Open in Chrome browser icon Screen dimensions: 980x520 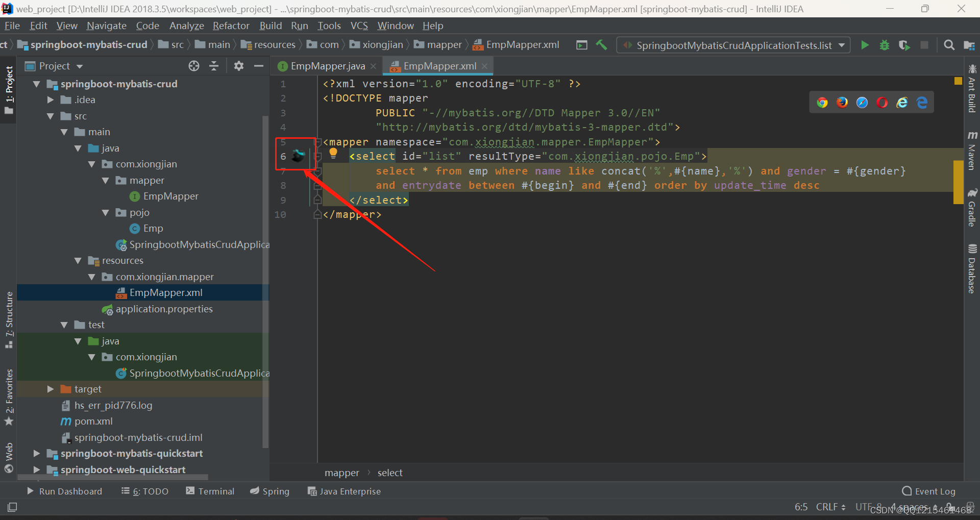(x=822, y=103)
